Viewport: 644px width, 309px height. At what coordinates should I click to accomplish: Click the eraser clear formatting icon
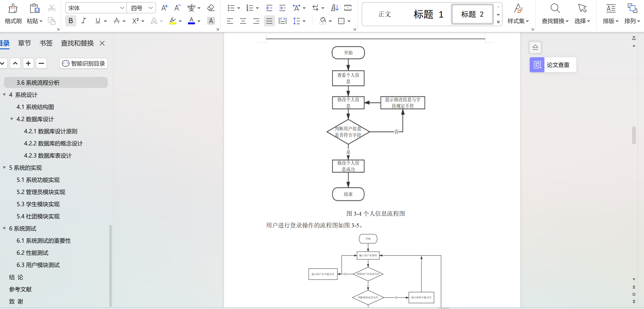(211, 8)
